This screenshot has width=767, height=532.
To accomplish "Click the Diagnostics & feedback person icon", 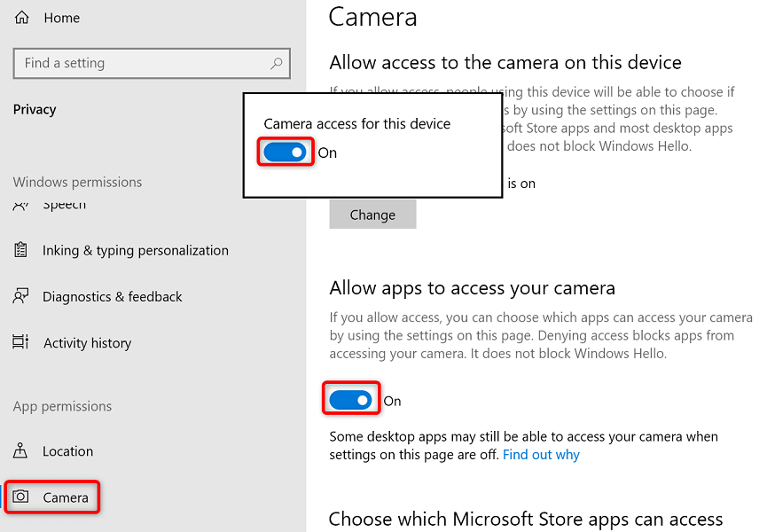I will click(21, 297).
